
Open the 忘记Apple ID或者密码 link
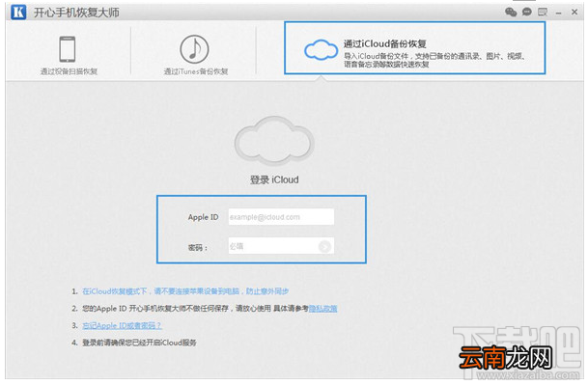[122, 325]
